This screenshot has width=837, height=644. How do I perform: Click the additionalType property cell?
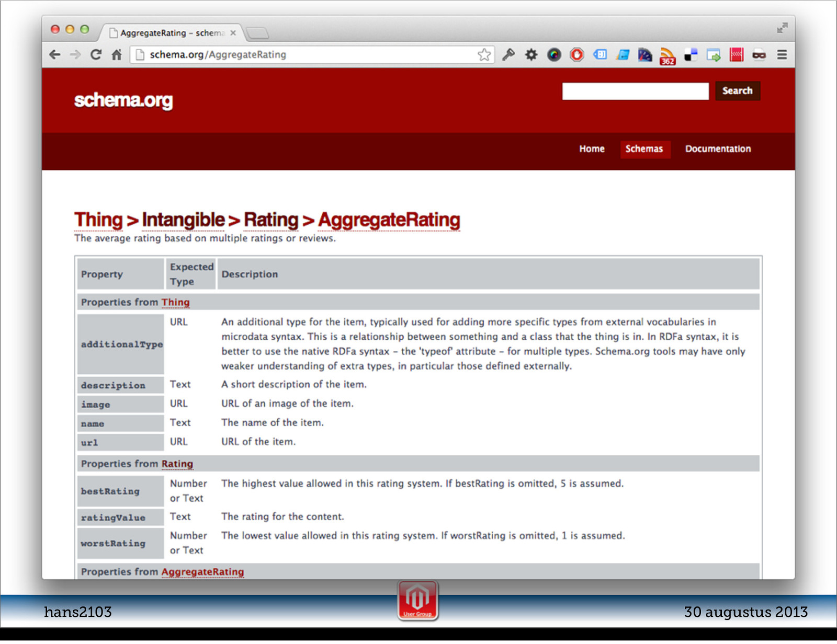[121, 344]
